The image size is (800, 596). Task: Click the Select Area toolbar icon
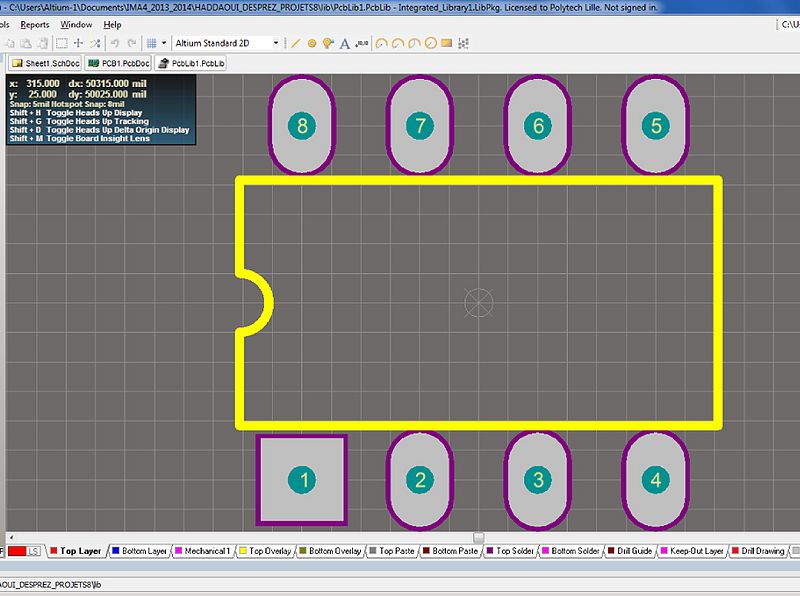pos(61,43)
